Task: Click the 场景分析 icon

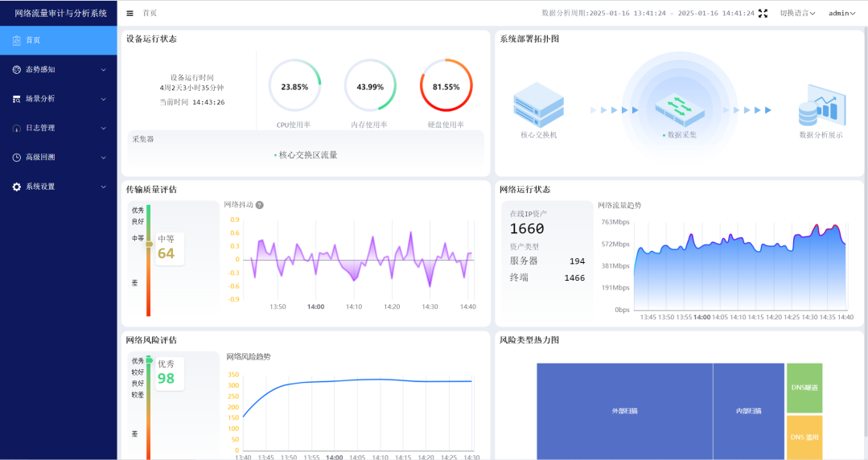Action: pyautogui.click(x=17, y=99)
